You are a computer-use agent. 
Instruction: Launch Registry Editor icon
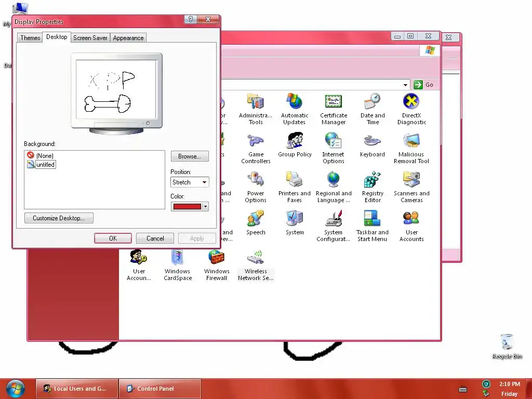coord(373,187)
